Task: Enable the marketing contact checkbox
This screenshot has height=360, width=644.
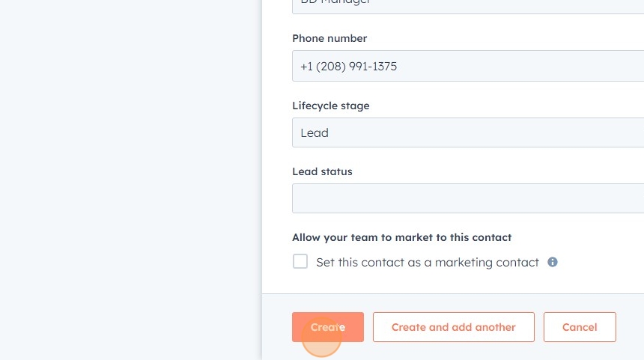Action: [x=300, y=261]
